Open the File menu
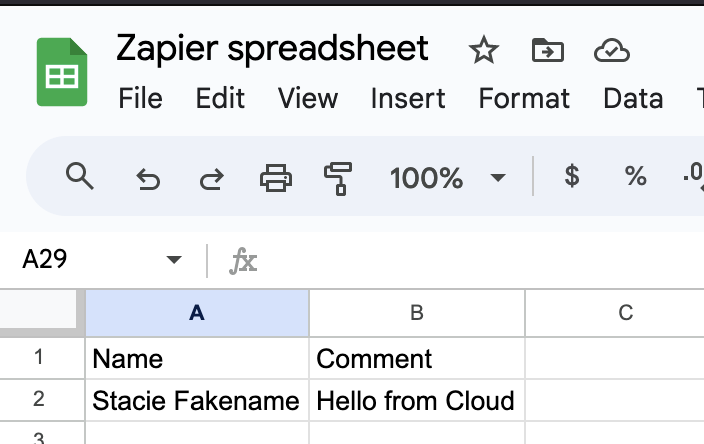Viewport: 704px width, 444px height. click(140, 98)
